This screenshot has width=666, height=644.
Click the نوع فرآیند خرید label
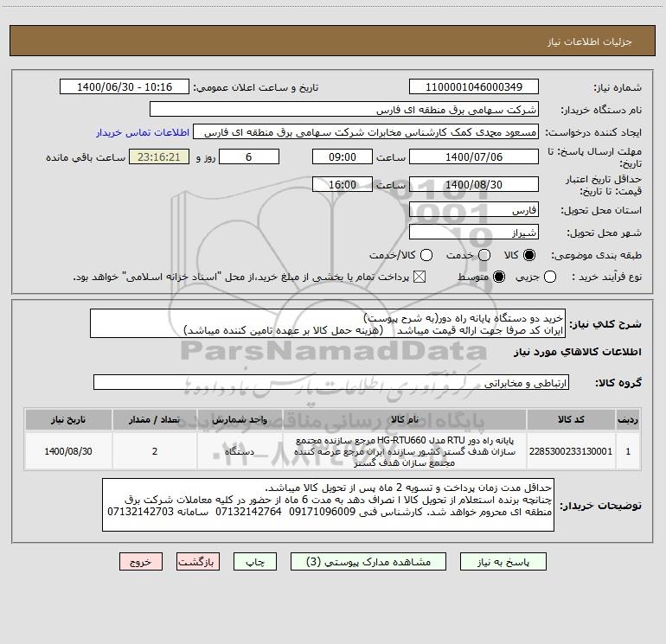point(606,277)
